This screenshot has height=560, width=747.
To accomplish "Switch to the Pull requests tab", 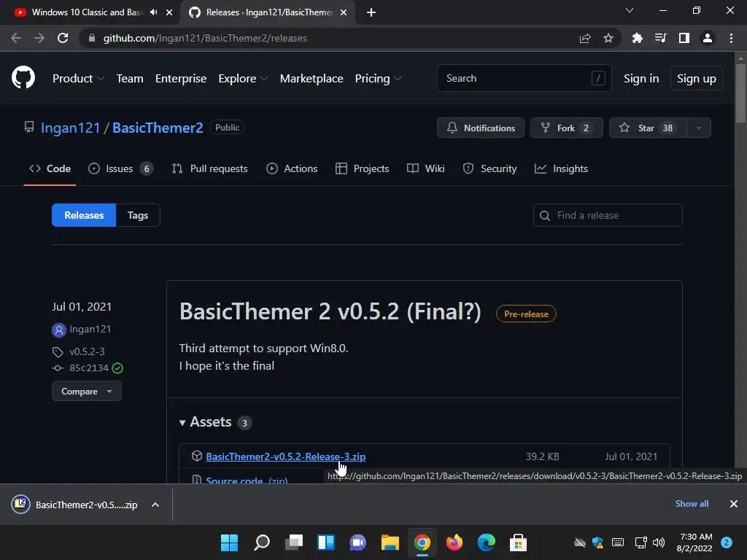I will [209, 168].
